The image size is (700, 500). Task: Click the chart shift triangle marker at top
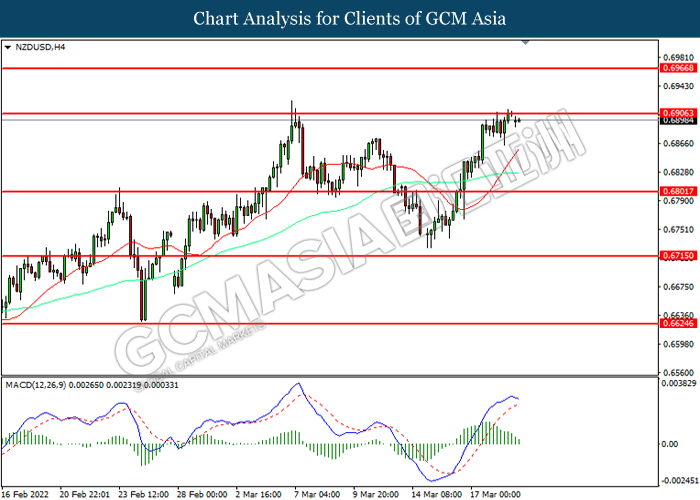pos(525,42)
